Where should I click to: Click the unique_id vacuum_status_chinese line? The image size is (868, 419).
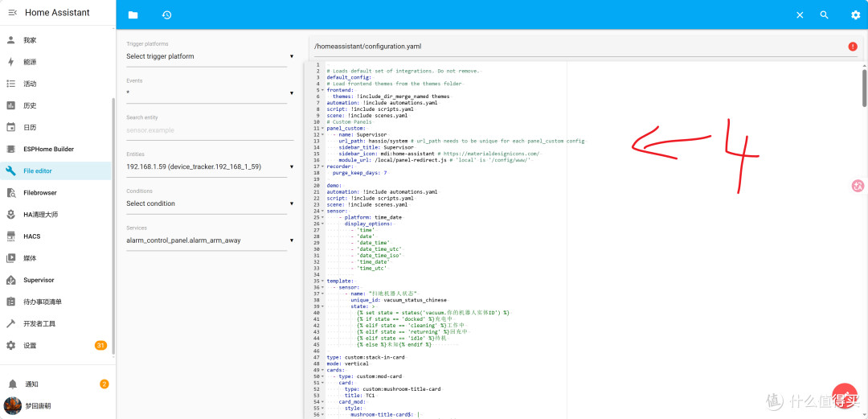pos(399,301)
